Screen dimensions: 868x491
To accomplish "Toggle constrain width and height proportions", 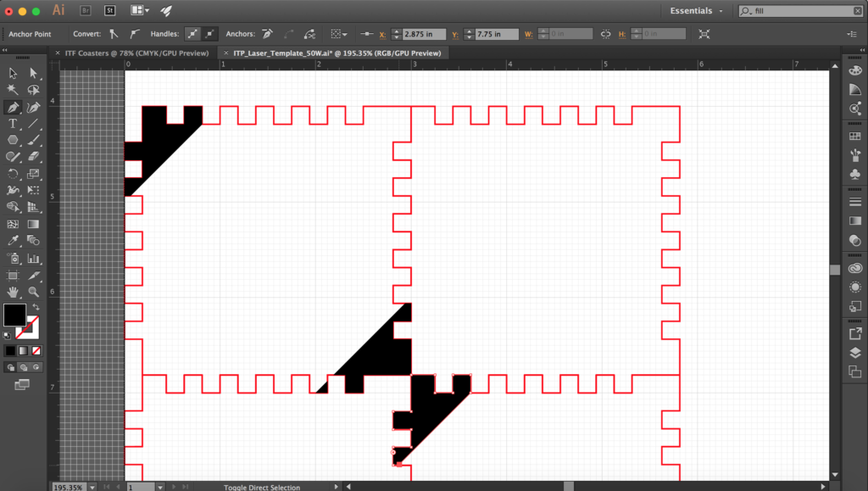I will pyautogui.click(x=605, y=34).
